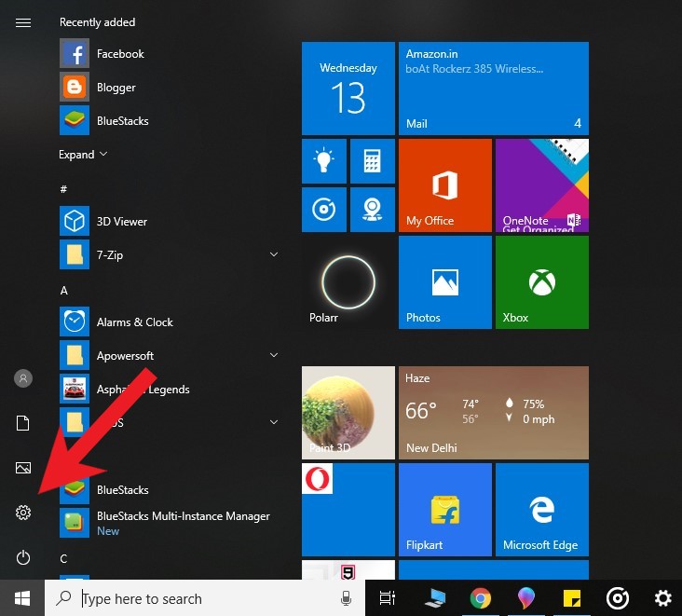
Task: Open the hamburger menu at top of Start
Action: tap(23, 22)
